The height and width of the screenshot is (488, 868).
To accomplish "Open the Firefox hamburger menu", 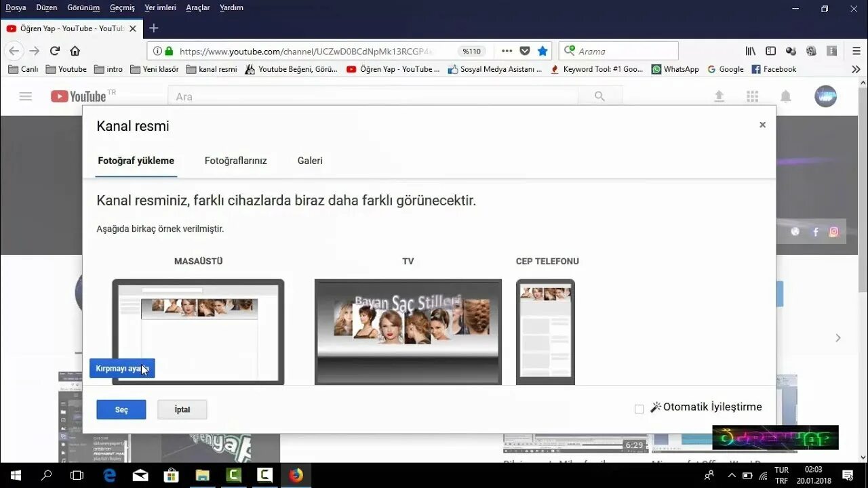I will [x=856, y=51].
